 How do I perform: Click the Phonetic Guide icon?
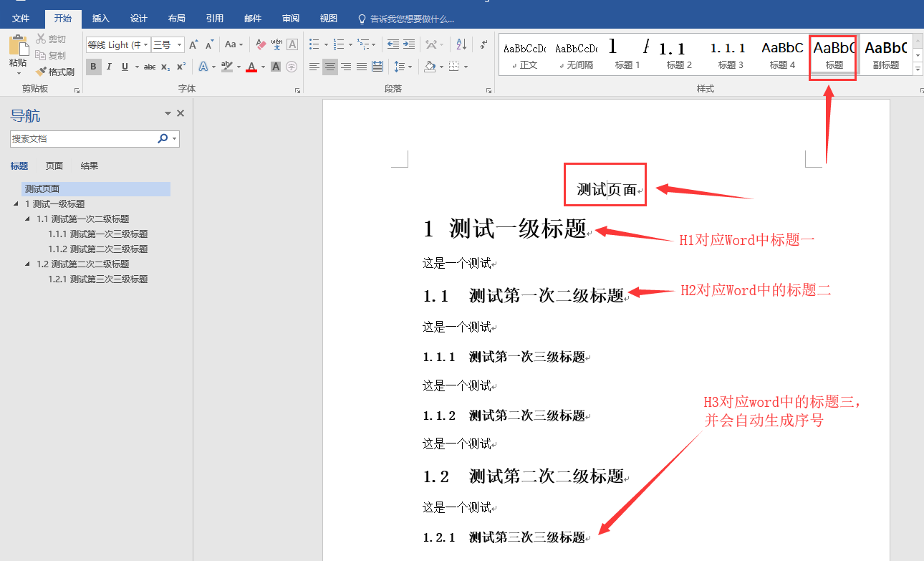tap(276, 44)
